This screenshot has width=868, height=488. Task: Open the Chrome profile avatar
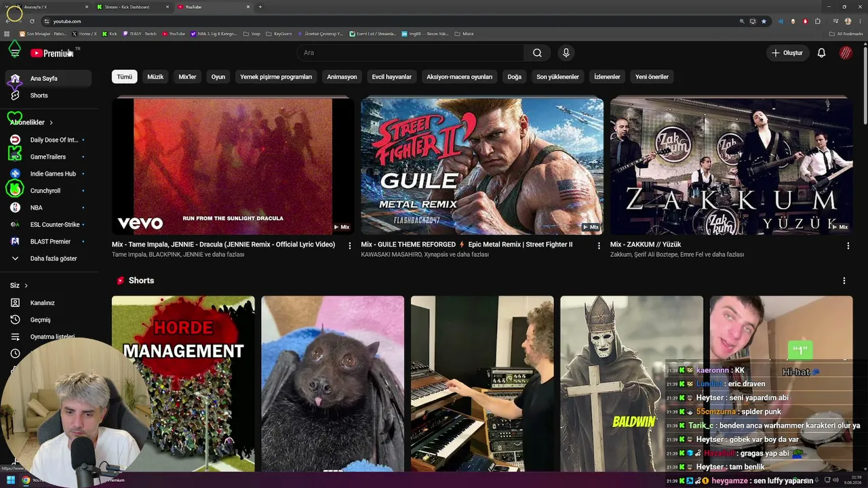point(848,21)
